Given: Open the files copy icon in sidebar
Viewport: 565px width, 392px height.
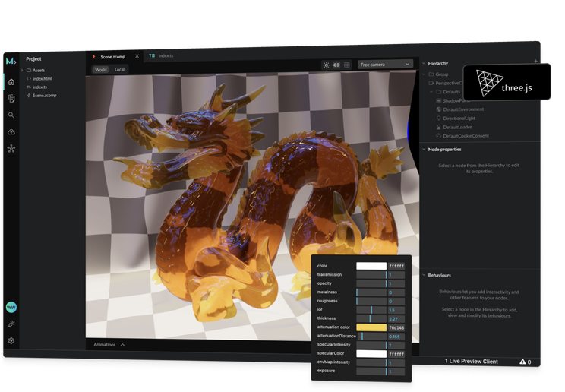Looking at the screenshot, I should click(11, 98).
